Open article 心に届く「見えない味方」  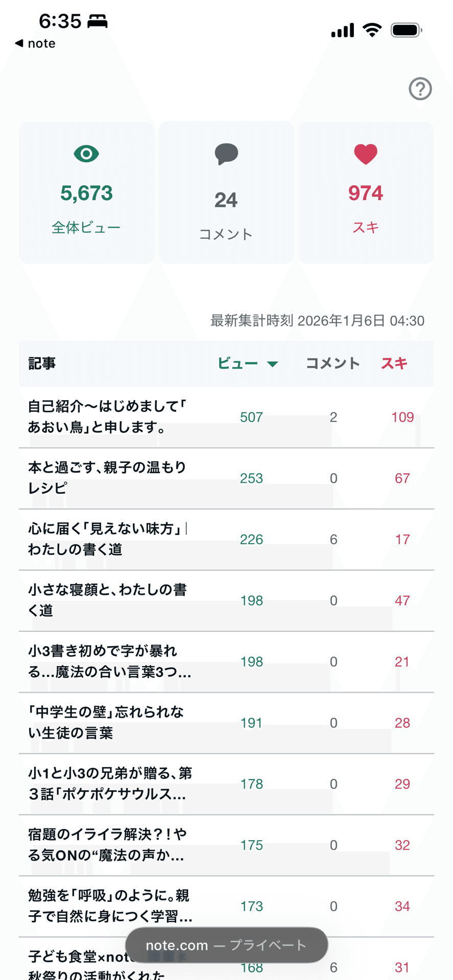click(x=107, y=539)
